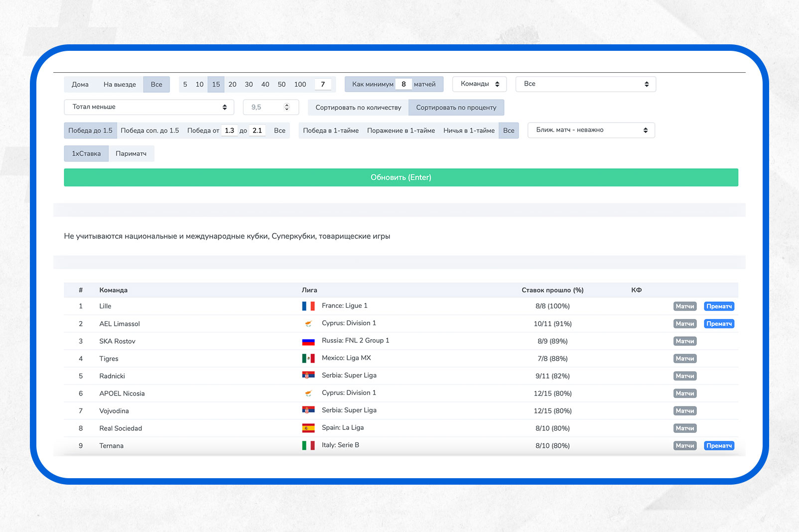
Task: Click the Italy flag icon for Serie B
Action: pyautogui.click(x=308, y=446)
